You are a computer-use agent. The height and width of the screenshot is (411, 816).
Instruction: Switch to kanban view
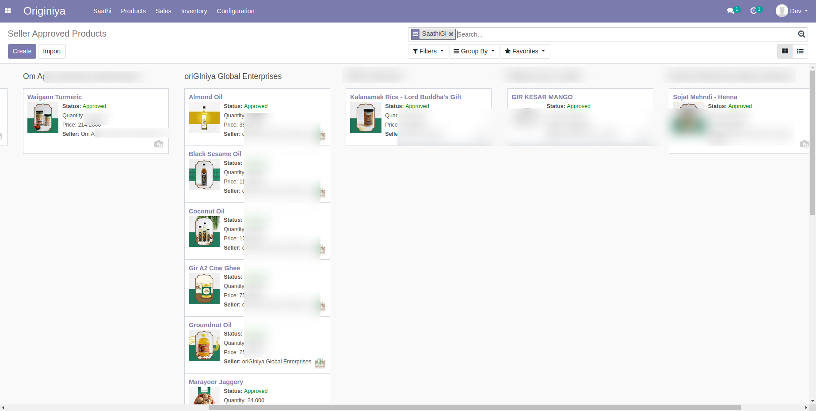click(x=785, y=51)
